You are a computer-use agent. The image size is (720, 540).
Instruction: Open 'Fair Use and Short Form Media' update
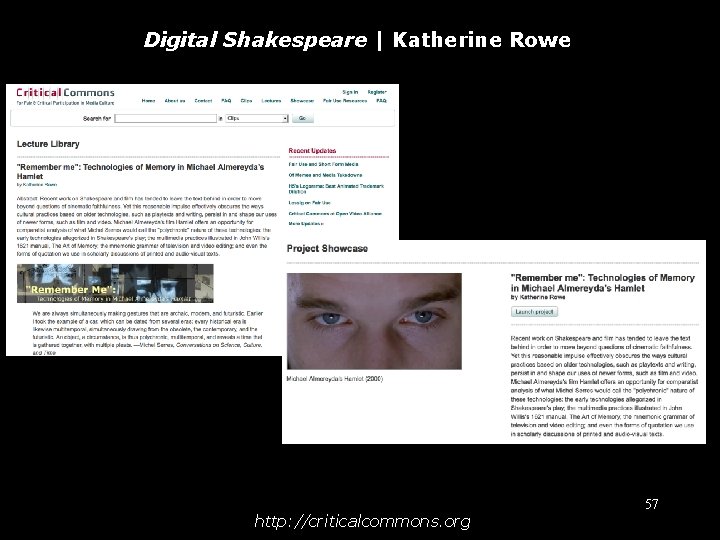tap(323, 164)
